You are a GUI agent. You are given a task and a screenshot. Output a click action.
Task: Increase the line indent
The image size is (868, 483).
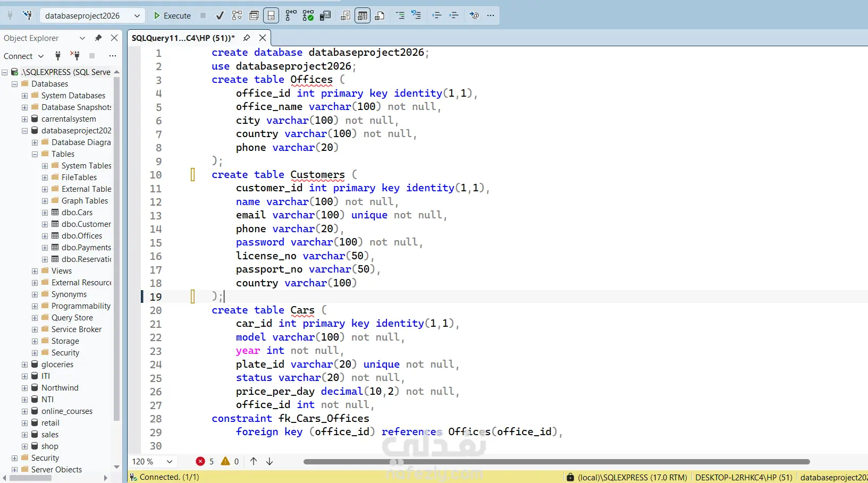[x=454, y=15]
